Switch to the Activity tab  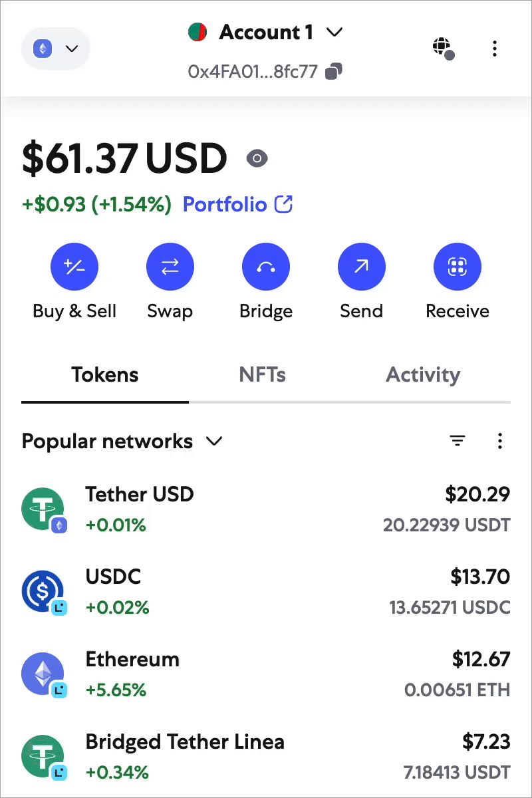(423, 375)
